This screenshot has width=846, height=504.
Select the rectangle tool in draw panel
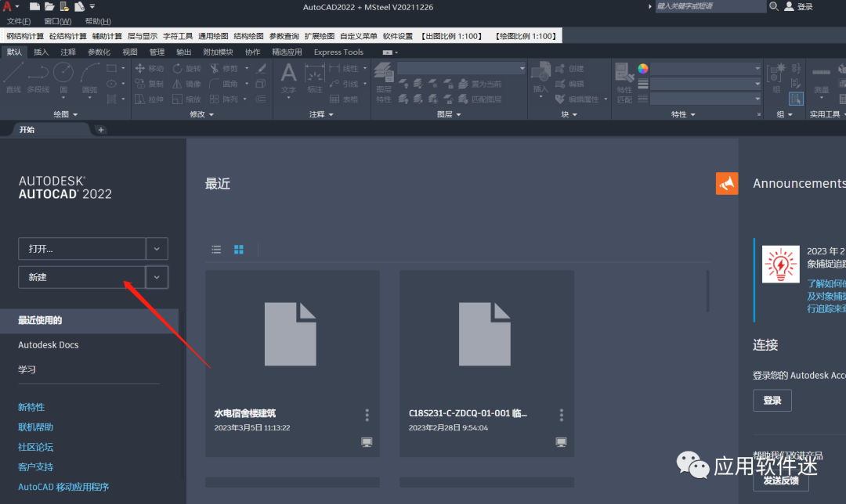[112, 68]
